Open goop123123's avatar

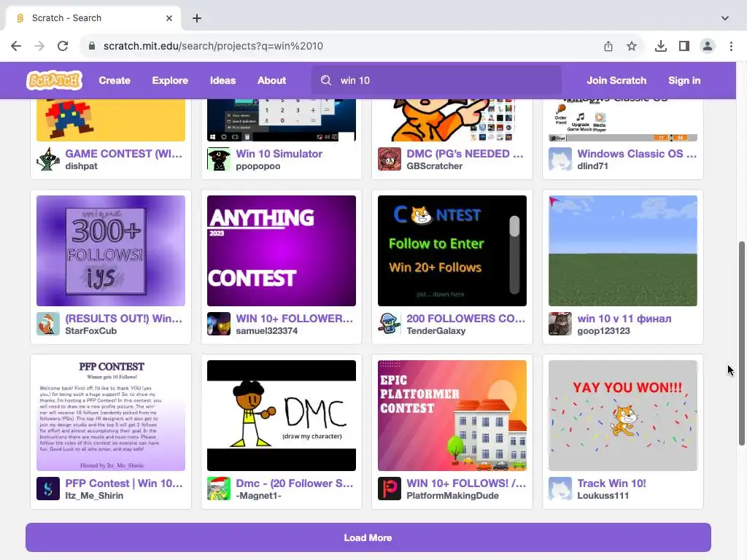click(560, 324)
